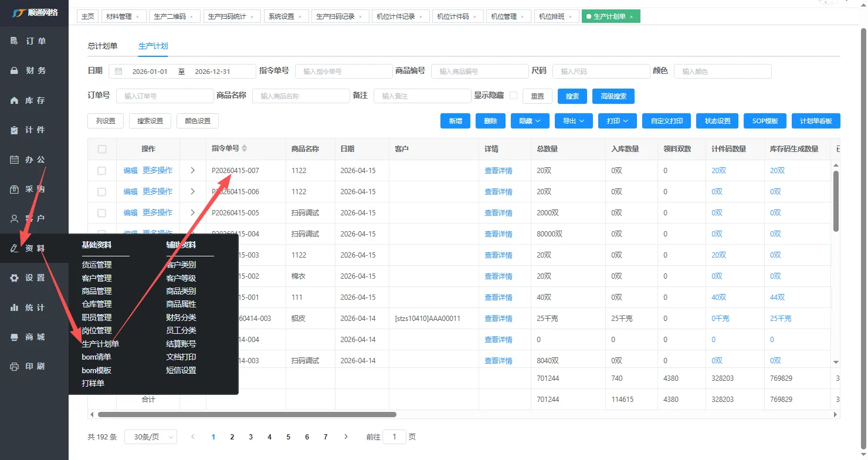Viewport: 868px width, 460px height.
Task: Toggle the 显示隐藏 checkbox
Action: [513, 96]
